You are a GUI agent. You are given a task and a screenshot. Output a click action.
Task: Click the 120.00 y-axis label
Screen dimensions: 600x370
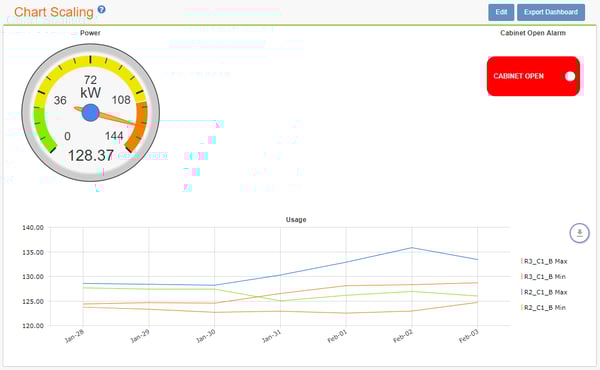pos(33,326)
